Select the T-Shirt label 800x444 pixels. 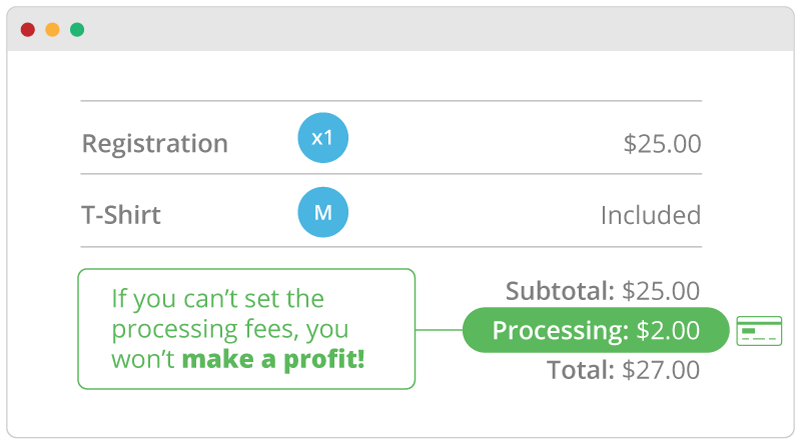[121, 215]
